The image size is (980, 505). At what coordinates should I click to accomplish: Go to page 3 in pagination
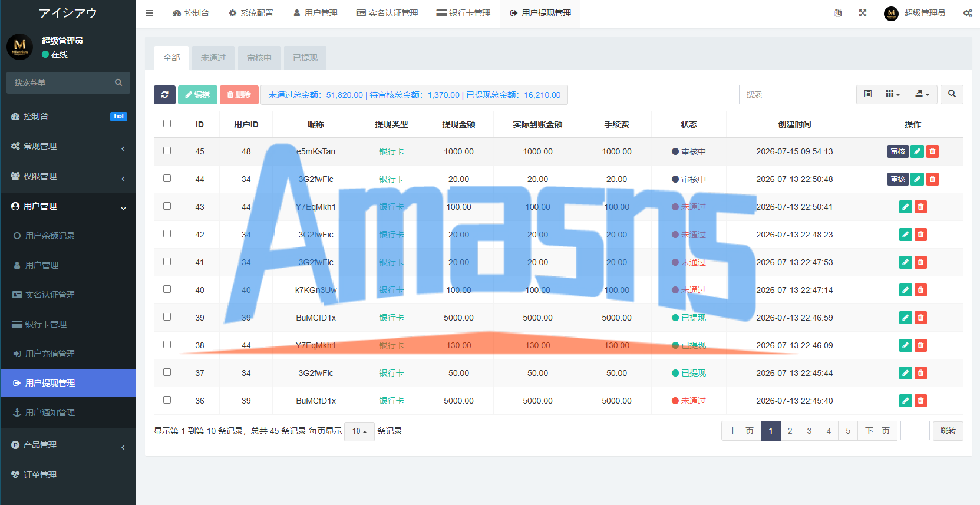click(809, 431)
